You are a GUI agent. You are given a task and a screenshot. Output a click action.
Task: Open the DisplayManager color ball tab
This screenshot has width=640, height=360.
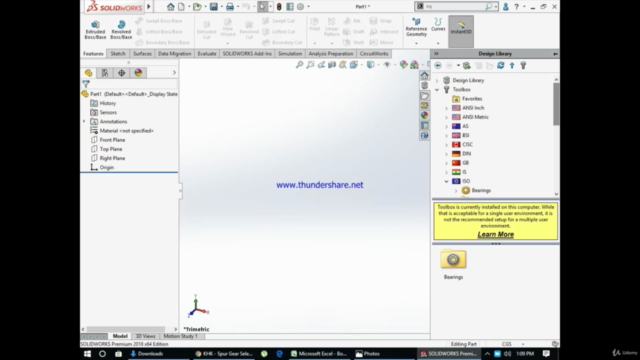(x=138, y=73)
